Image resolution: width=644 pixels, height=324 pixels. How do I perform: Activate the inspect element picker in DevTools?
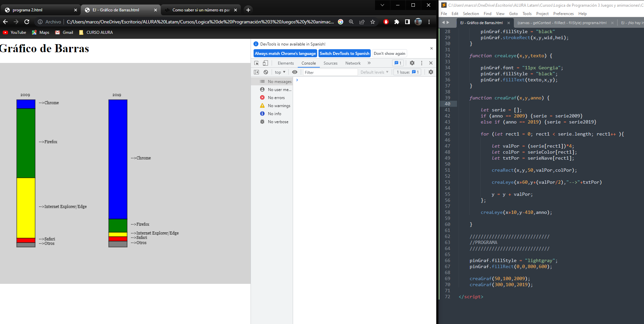coord(257,63)
